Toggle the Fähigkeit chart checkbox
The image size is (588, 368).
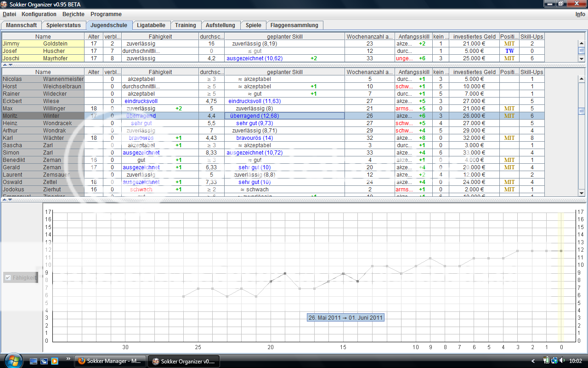pyautogui.click(x=8, y=278)
